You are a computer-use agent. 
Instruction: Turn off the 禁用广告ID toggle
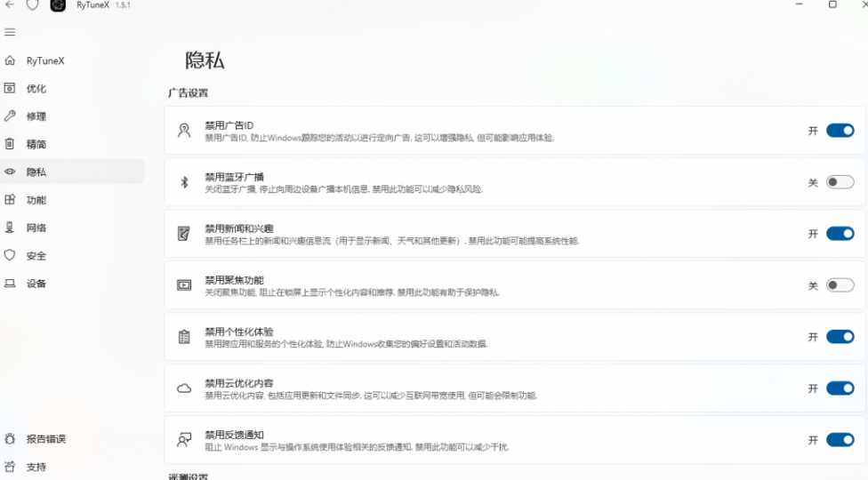tap(840, 131)
